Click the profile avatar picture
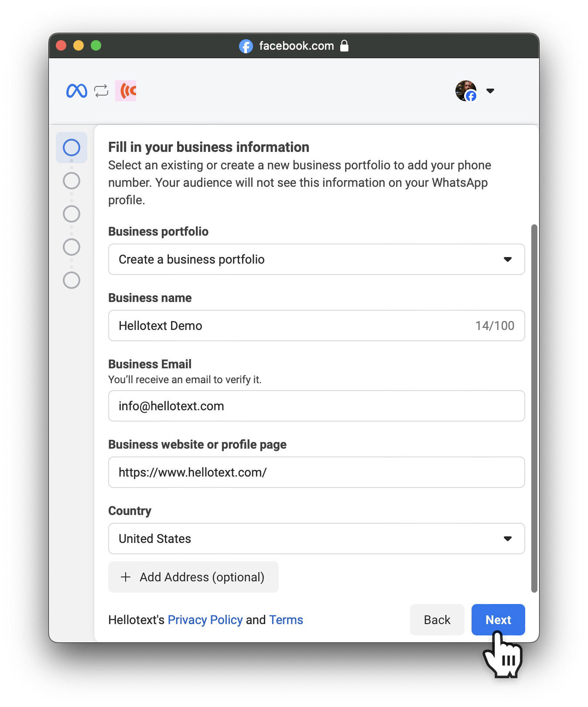Viewport: 588px width, 707px height. pos(466,91)
